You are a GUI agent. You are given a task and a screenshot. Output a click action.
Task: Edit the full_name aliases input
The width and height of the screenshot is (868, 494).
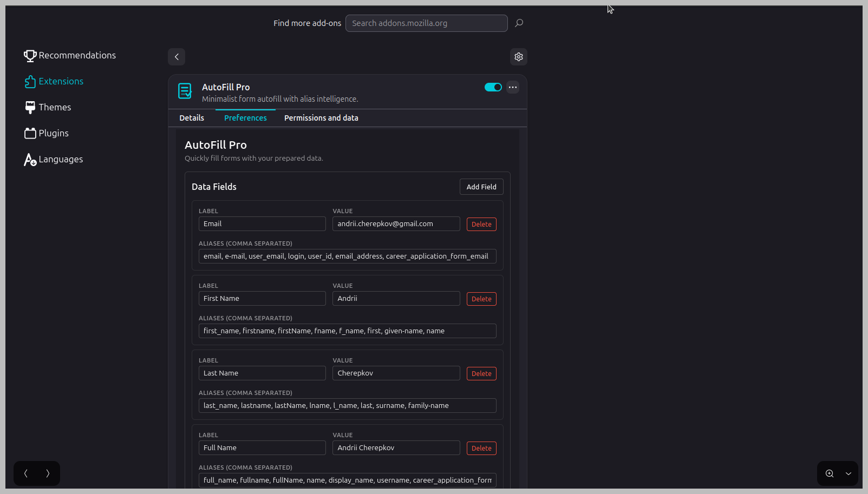point(348,480)
